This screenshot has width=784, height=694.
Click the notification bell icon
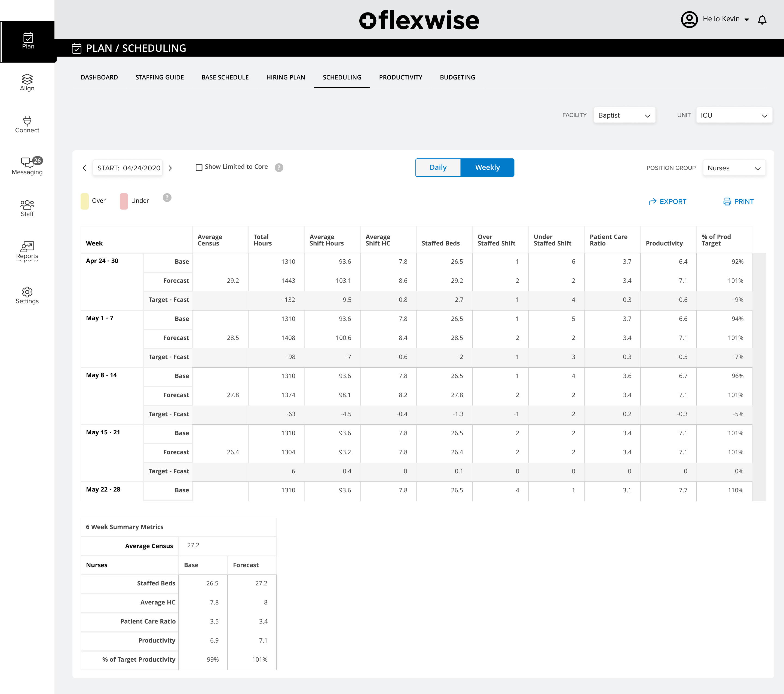pos(762,20)
